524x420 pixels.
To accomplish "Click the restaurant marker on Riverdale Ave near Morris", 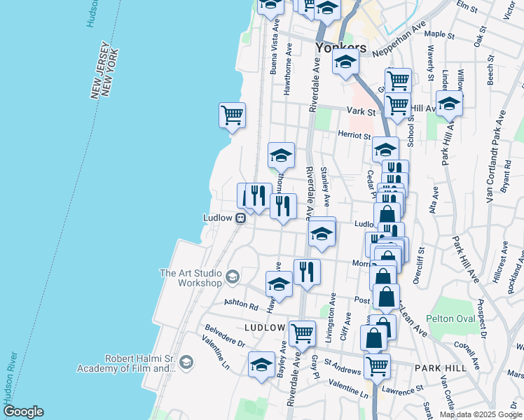I will click(307, 271).
